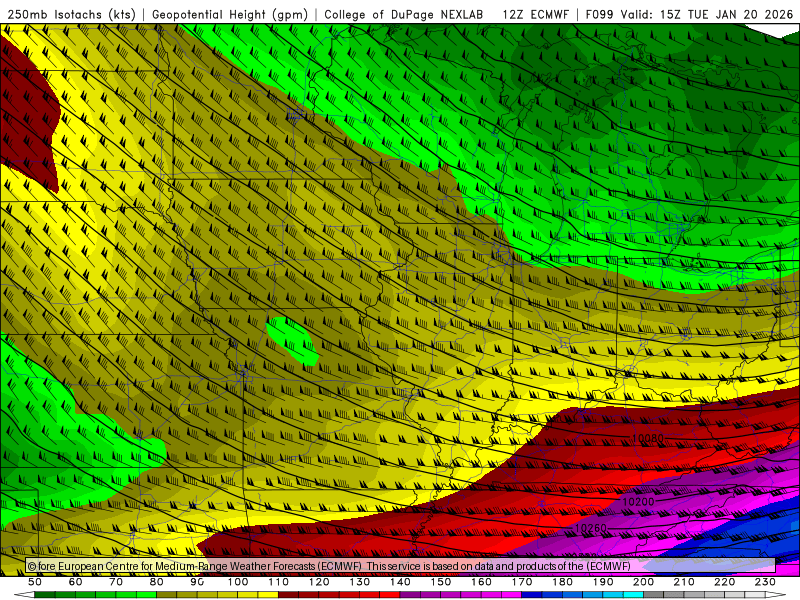Click the 80 value on color scale
Screen dimensions: 800x600
157,582
